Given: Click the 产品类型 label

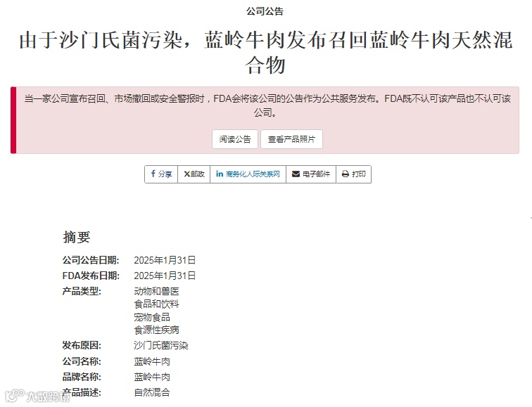Looking at the screenshot, I should point(82,291).
